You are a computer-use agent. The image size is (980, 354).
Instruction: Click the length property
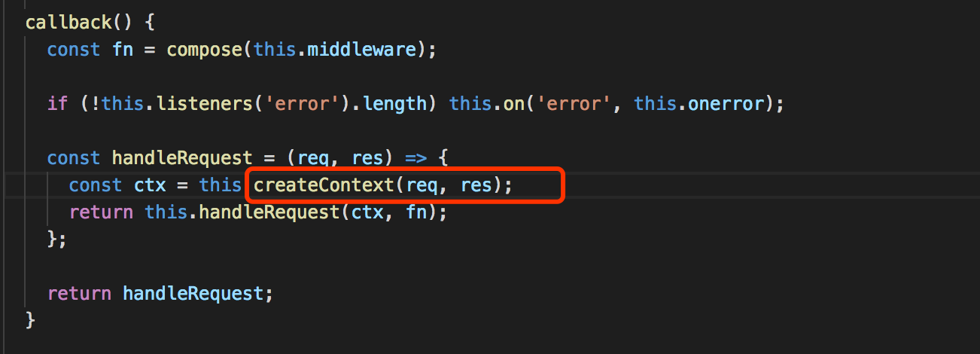[394, 103]
